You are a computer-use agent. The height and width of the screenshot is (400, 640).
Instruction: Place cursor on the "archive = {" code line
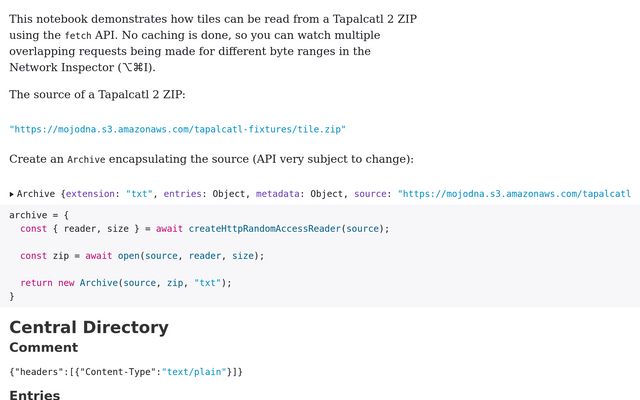pos(39,215)
